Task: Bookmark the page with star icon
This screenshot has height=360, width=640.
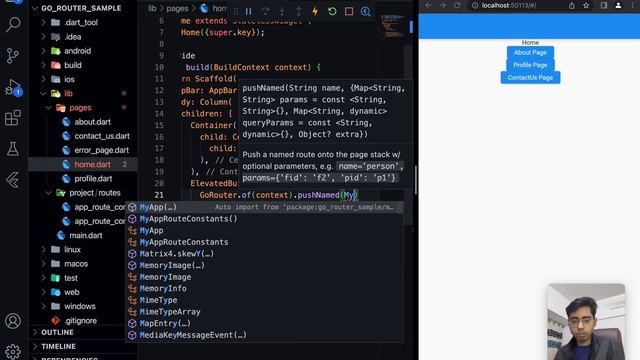Action: tap(586, 5)
